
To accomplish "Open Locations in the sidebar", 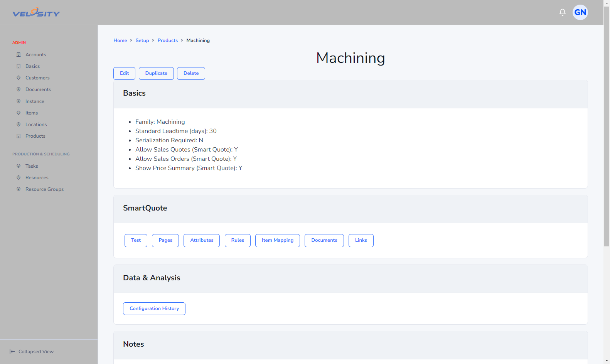I will pos(36,125).
